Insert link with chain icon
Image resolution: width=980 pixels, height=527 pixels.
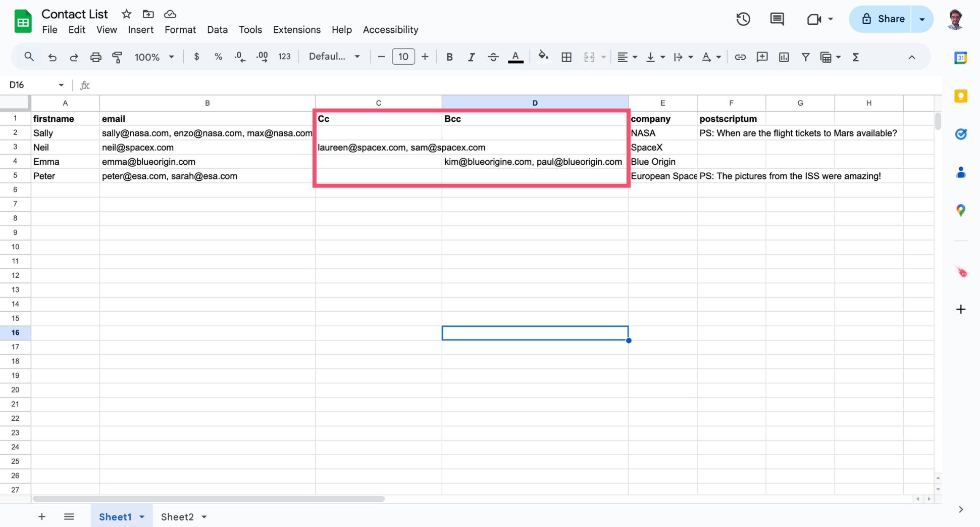[x=740, y=57]
